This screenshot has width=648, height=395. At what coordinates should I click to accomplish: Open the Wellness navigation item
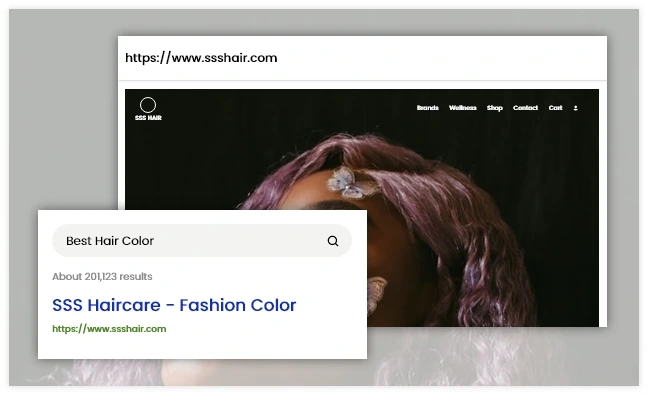point(462,108)
